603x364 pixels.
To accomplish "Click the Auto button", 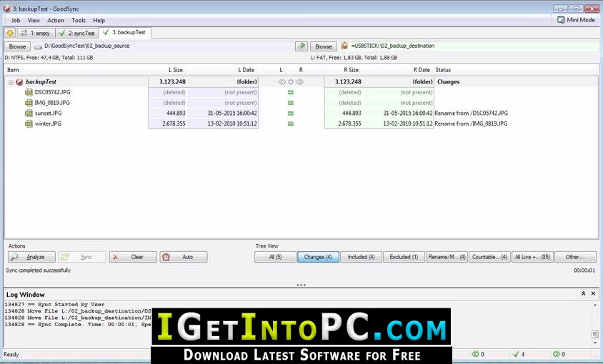I will pos(184,257).
